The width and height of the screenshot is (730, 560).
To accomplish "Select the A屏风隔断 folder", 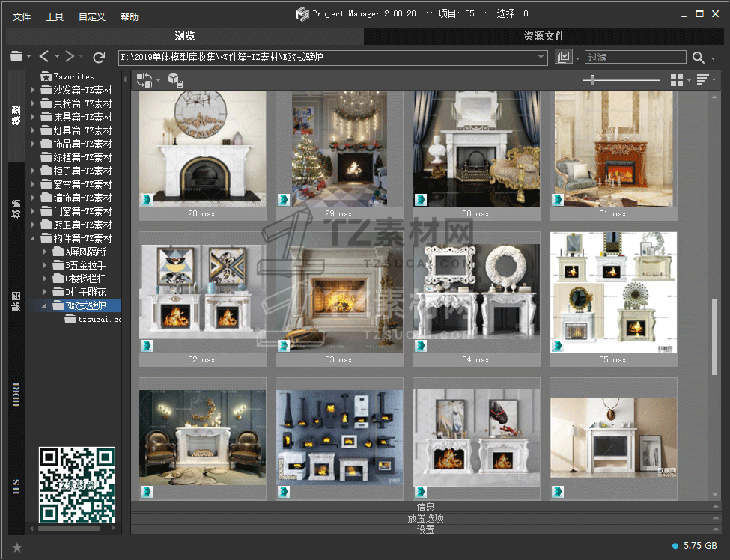I will 86,252.
